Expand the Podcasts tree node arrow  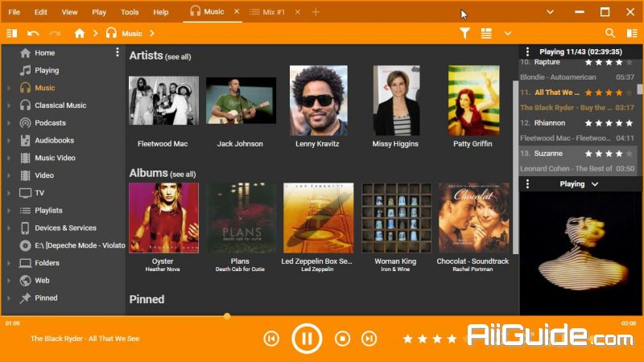coord(9,123)
